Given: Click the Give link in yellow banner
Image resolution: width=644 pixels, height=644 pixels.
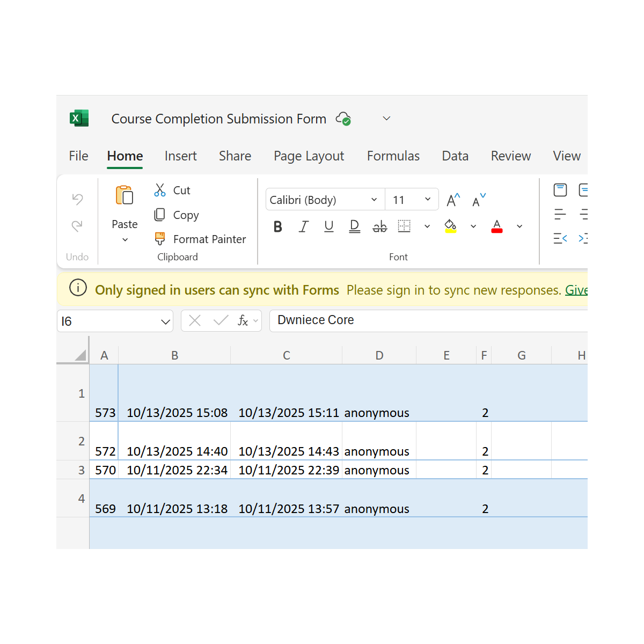Looking at the screenshot, I should pos(576,290).
